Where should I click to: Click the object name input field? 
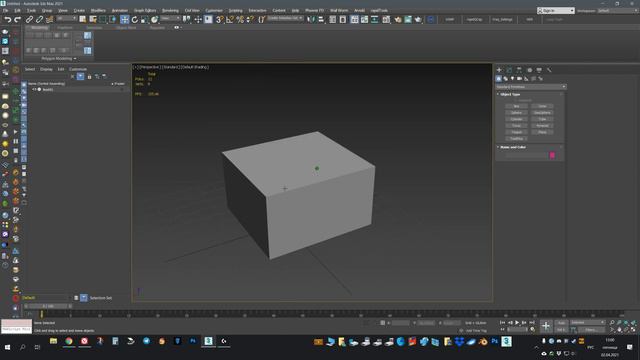(x=527, y=156)
